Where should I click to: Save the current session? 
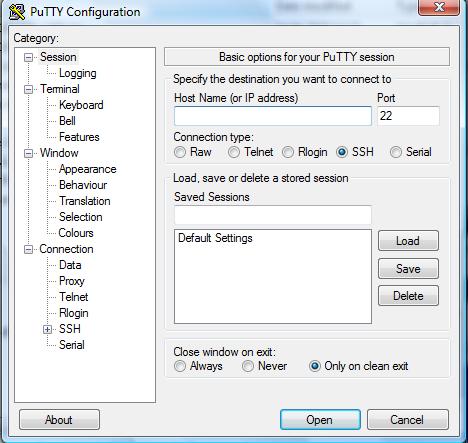pyautogui.click(x=408, y=269)
